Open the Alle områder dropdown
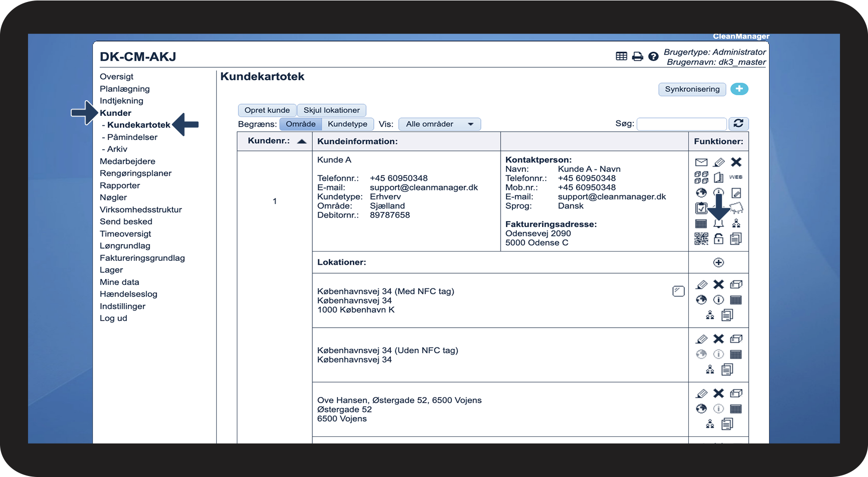 coord(439,124)
